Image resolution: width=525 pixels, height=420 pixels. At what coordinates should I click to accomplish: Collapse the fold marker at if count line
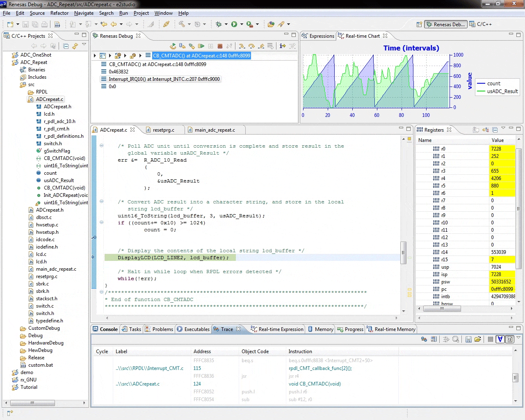(101, 222)
